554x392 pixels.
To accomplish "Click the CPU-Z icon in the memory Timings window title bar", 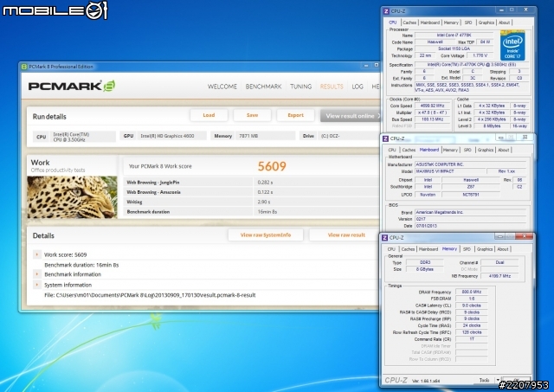I will click(384, 238).
